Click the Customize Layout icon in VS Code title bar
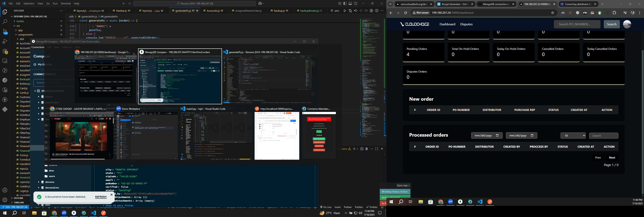644x217 pixels. [x=340, y=3]
